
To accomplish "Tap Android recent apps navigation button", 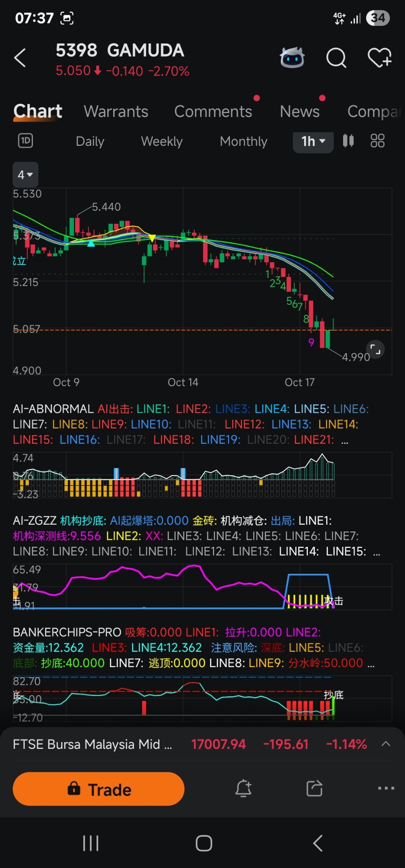I will (x=91, y=843).
